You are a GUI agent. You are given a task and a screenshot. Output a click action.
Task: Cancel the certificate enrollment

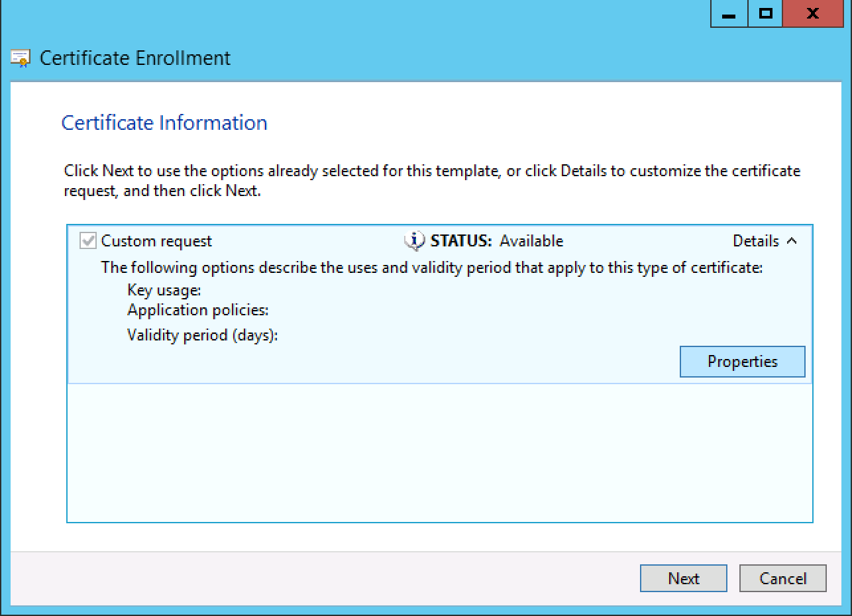click(782, 578)
